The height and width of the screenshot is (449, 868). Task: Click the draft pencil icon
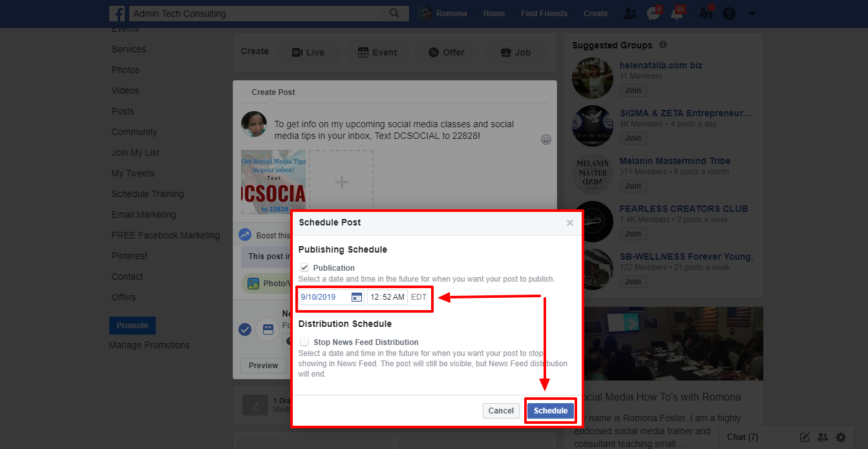255,405
